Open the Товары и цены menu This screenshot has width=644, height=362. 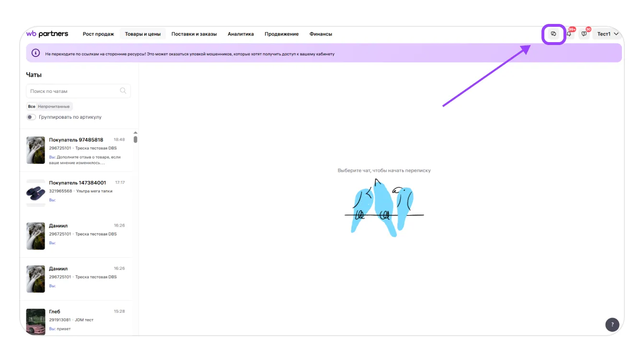pyautogui.click(x=142, y=34)
